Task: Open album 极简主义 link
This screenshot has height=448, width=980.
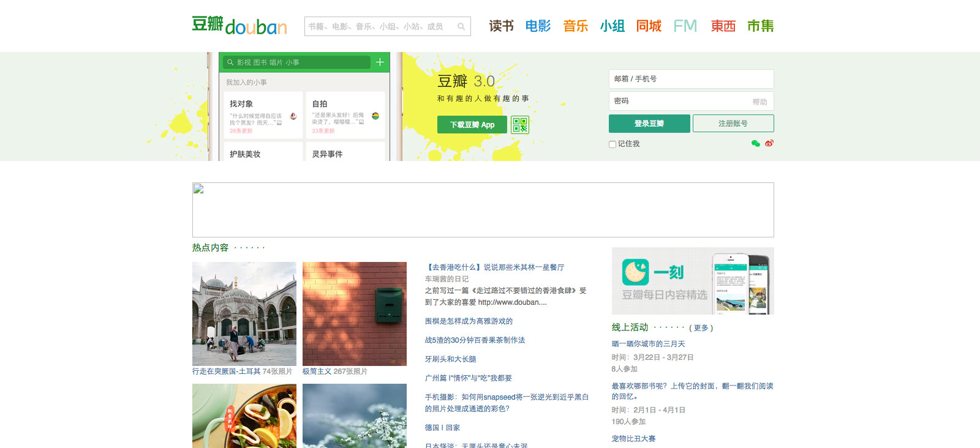Action: coord(317,371)
